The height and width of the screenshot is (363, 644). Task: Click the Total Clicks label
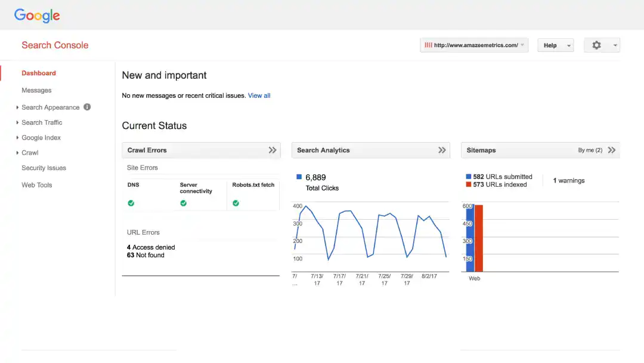coord(322,188)
